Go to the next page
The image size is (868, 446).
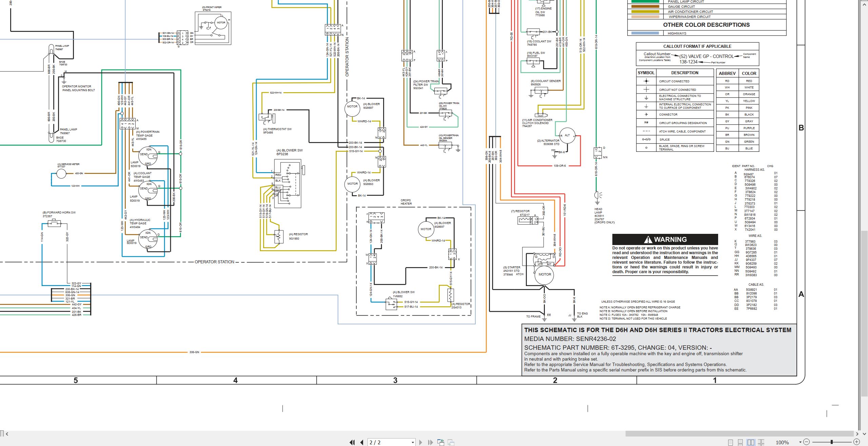(421, 442)
